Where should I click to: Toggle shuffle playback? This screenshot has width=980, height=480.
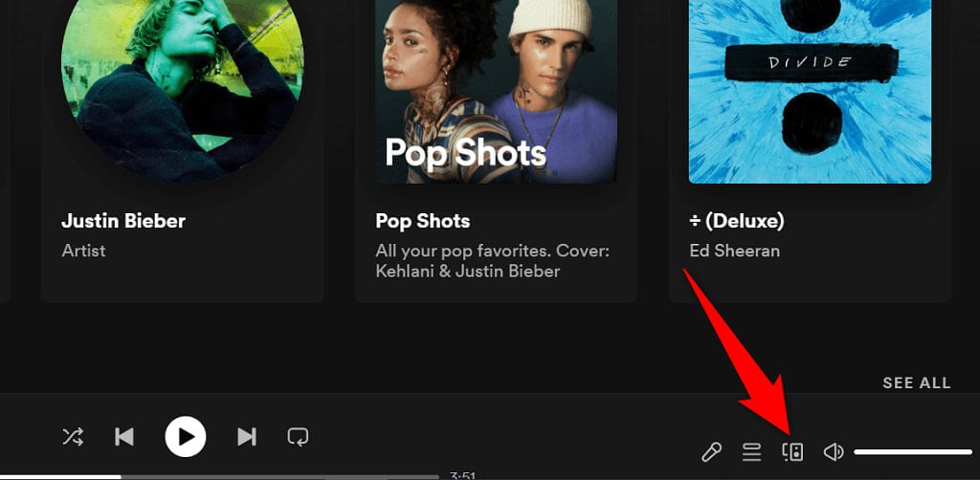[x=73, y=437]
